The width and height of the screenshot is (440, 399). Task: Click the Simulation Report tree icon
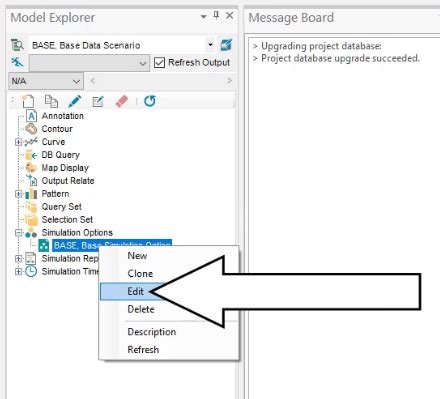coord(31,259)
